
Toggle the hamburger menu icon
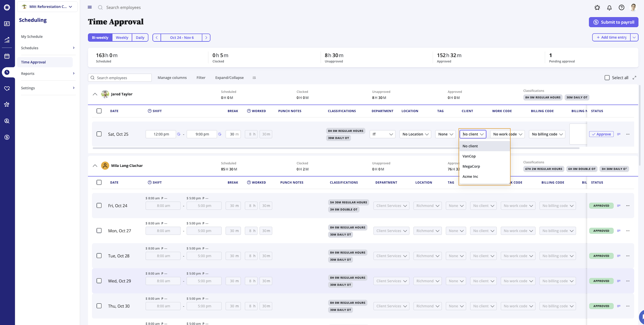(90, 7)
